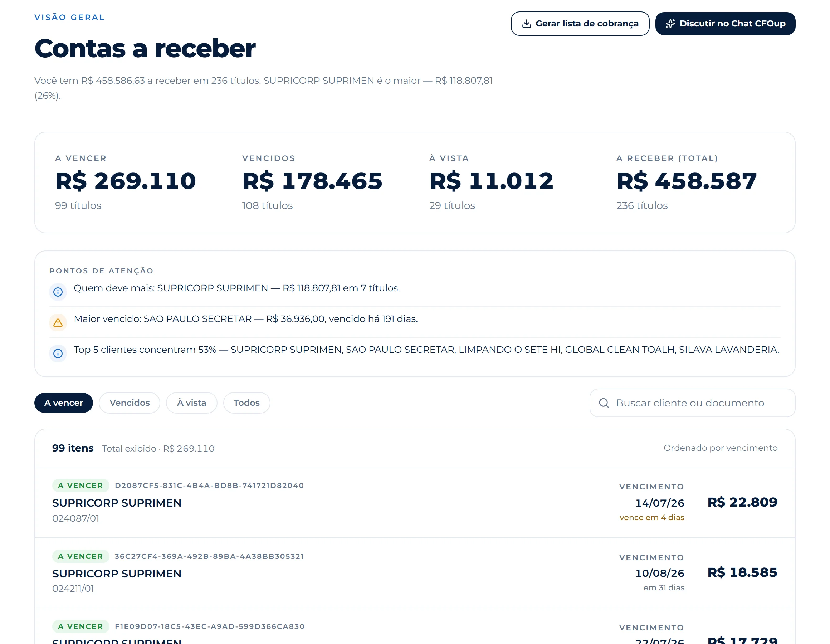This screenshot has height=644, width=830.
Task: Click the em 31 dias notice
Action: (664, 588)
